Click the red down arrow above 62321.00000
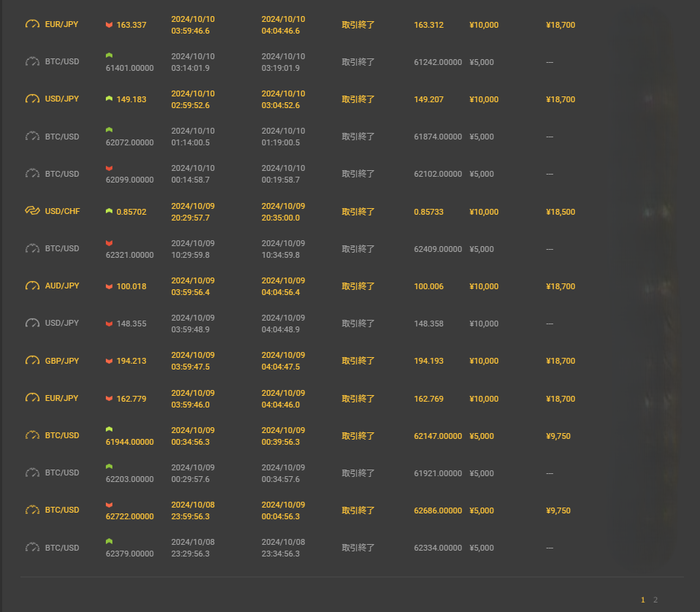Screen dimensions: 700x612 pyautogui.click(x=109, y=243)
